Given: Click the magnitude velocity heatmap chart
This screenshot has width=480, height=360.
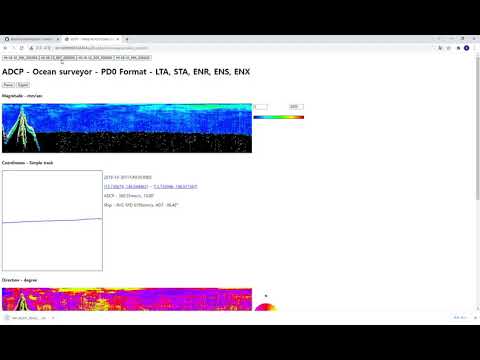Looking at the screenshot, I should [x=127, y=128].
